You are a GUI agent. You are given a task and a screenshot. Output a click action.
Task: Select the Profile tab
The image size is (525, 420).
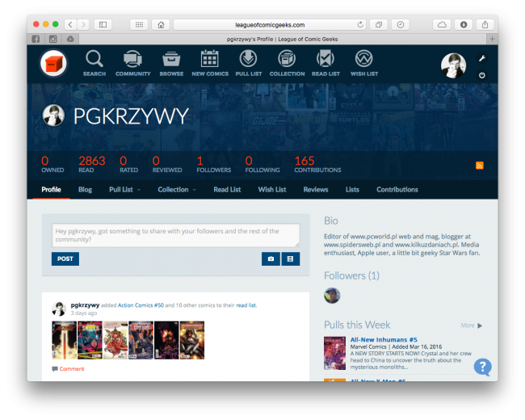(x=51, y=190)
